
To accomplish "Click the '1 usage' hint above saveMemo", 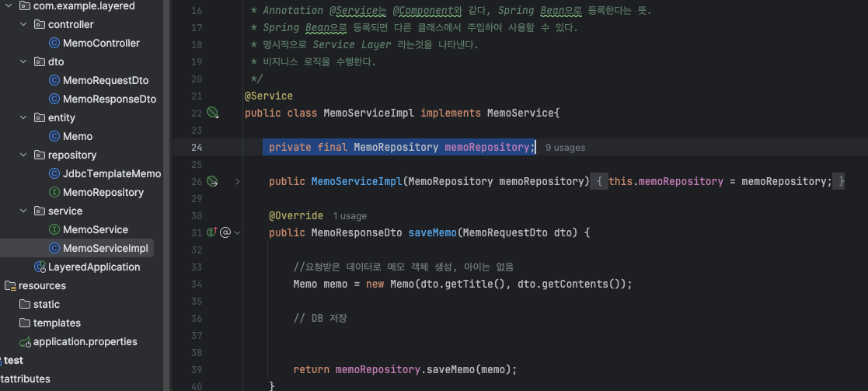I will coord(350,216).
